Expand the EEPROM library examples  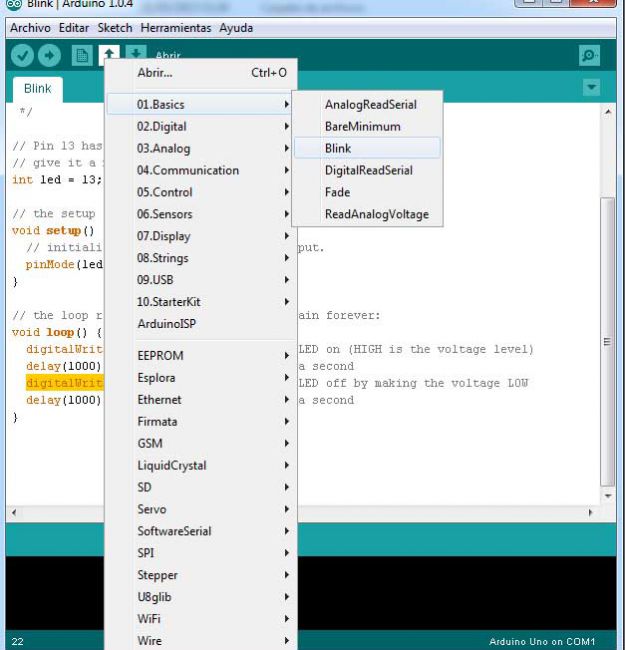200,356
